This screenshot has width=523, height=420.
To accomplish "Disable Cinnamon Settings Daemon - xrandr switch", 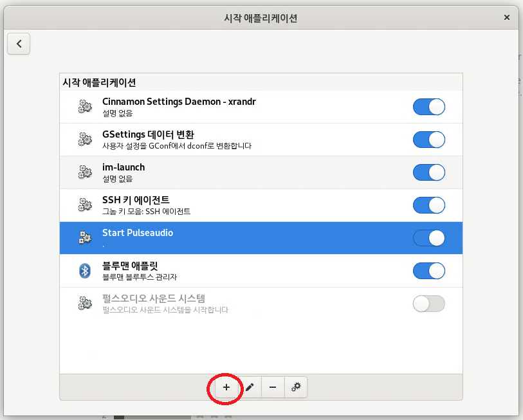I will coord(429,107).
